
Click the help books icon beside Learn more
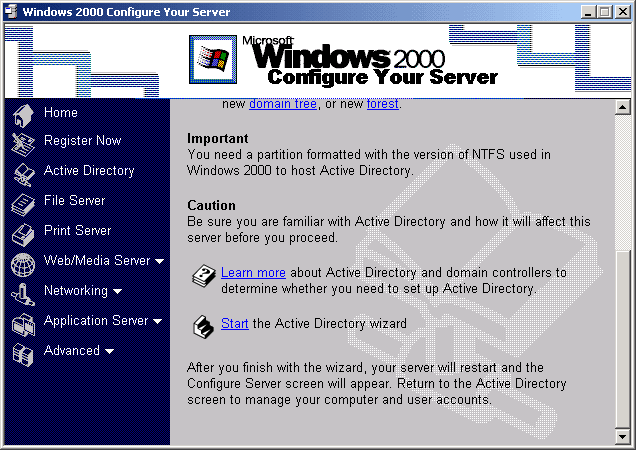204,276
